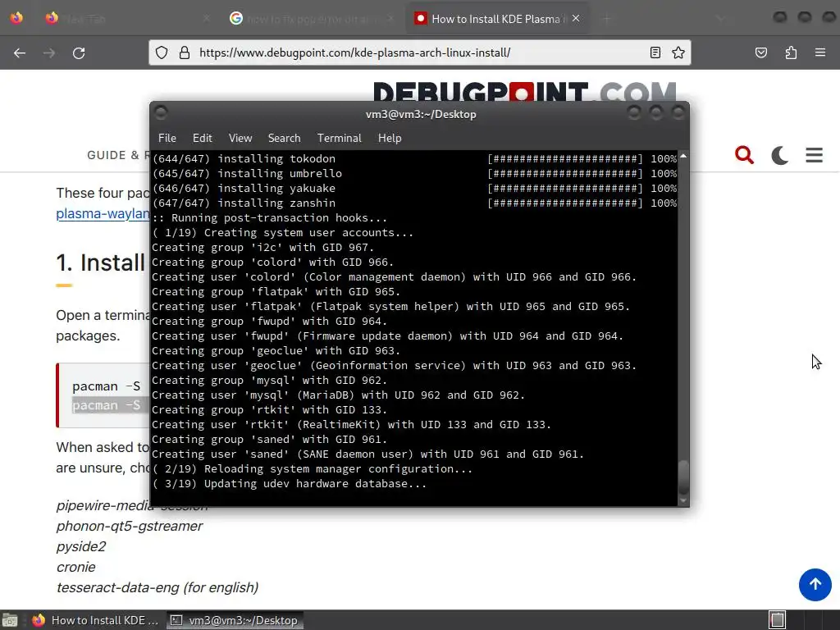Click the padlock site security icon
The width and height of the screenshot is (840, 630).
coord(185,52)
